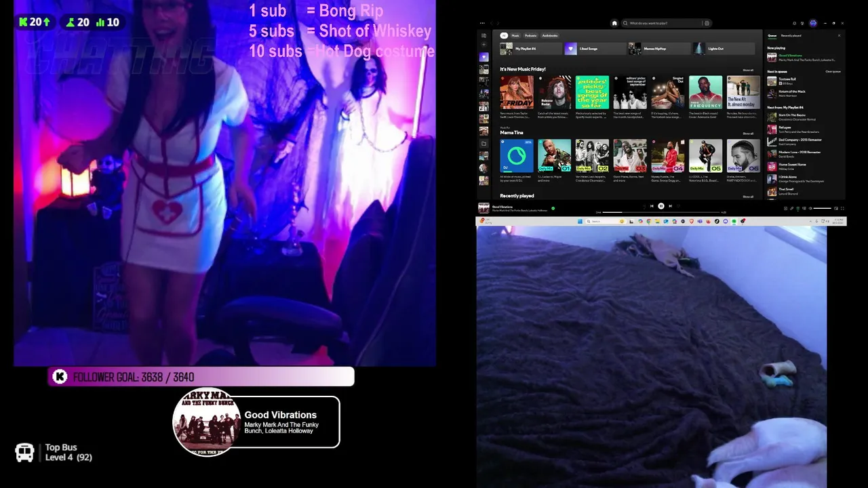
Task: Open Friend Activity icon next to bell
Action: (x=802, y=23)
